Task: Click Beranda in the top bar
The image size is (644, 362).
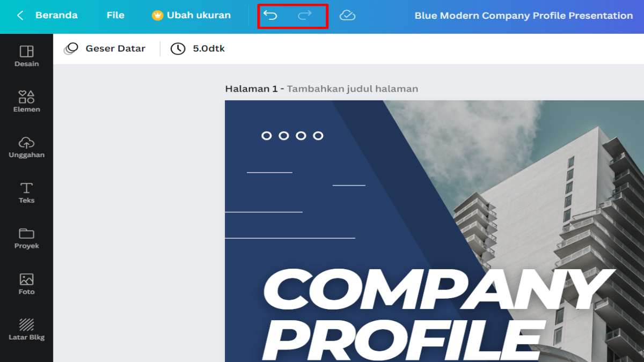Action: 56,16
